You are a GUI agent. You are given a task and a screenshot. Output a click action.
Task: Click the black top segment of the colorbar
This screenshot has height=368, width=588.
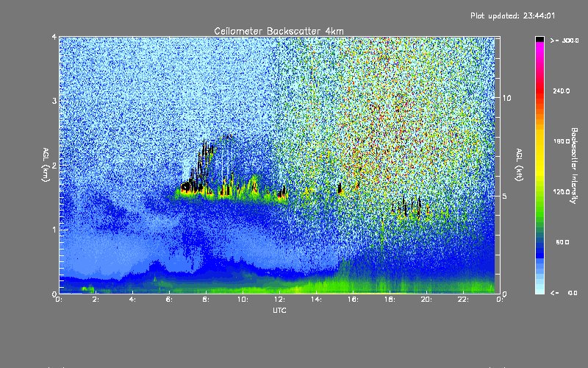[539, 40]
